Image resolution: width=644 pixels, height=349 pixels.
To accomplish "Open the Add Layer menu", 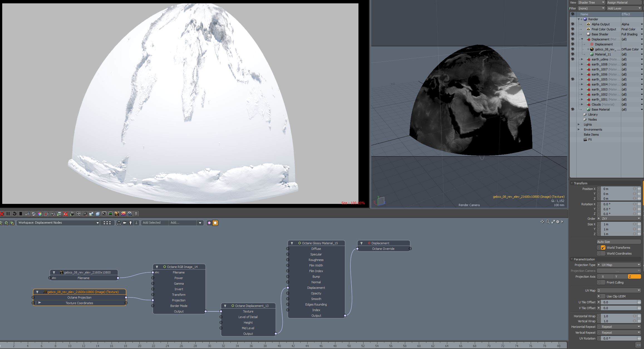I will [624, 8].
